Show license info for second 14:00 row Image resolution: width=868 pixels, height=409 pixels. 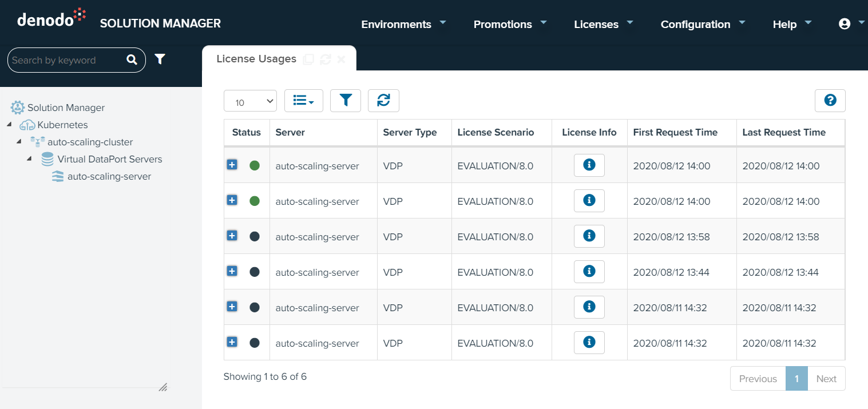tap(589, 201)
